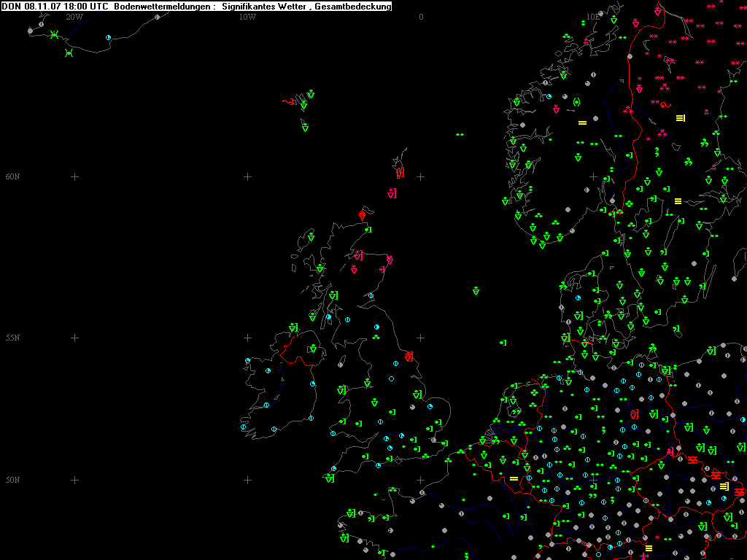Click the "Bodenwettermeldungen" title text
Screen dimensions: 747x560
(163, 7)
